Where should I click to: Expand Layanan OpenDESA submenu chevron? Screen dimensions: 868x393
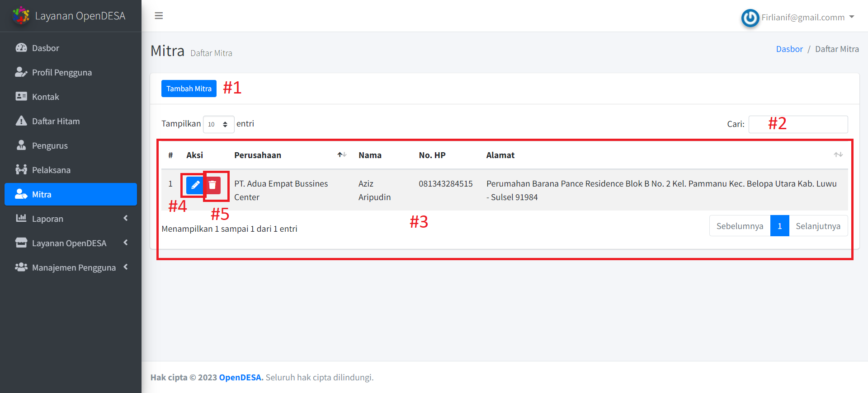pos(126,243)
